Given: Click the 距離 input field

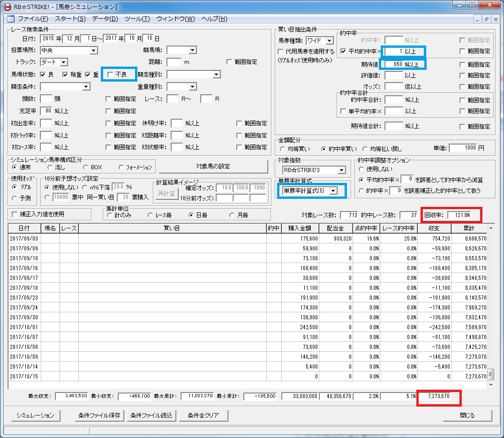Looking at the screenshot, I should click(x=174, y=62).
